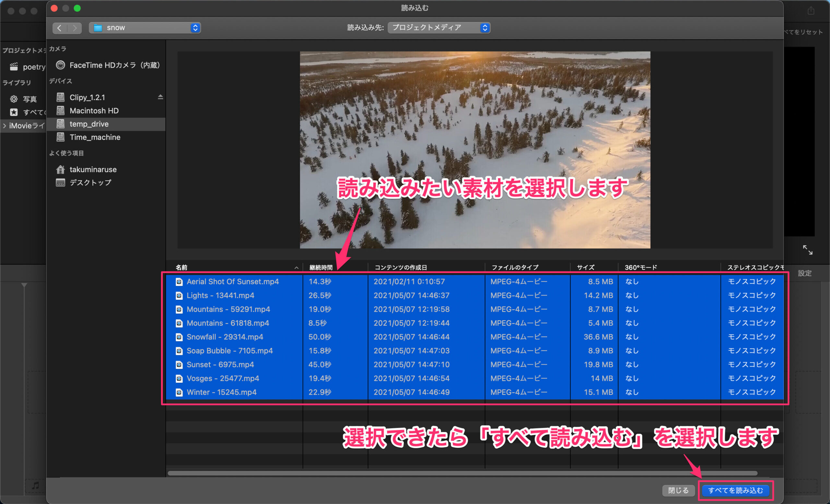This screenshot has height=504, width=830.
Task: Click the horizontal scrollbar below the file list
Action: pyautogui.click(x=462, y=473)
